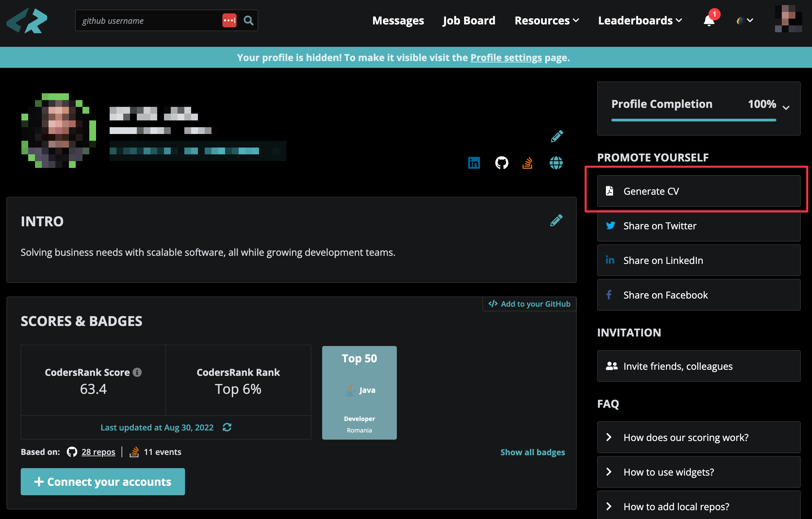Click the plus icon on Connect your accounts
The image size is (812, 519).
tap(39, 482)
